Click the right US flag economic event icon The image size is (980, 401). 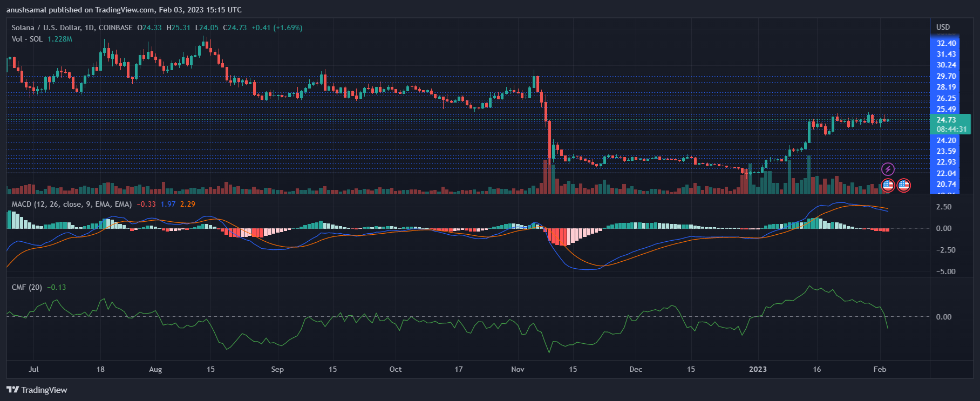pos(904,186)
